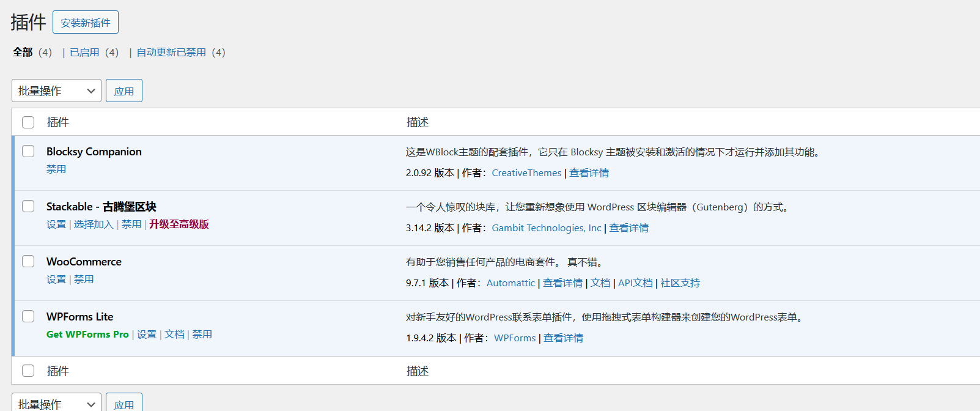Click the 插件 page heading
The height and width of the screenshot is (411, 980).
point(28,23)
